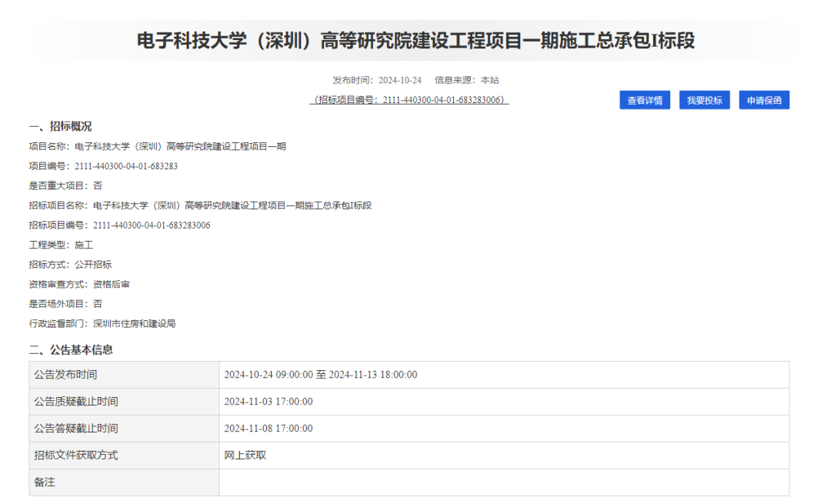Select the page title 电子科技大学（深圳）高等研究院建设工程项目一期施工总承包I标段
This screenshot has width=831, height=504.
pos(415,40)
